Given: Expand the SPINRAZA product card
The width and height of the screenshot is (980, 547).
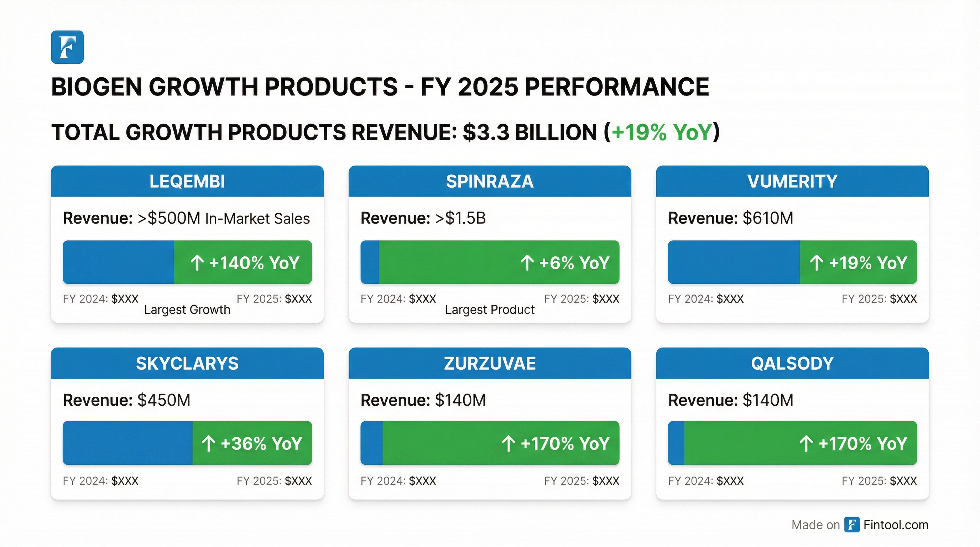Looking at the screenshot, I should coord(490,247).
